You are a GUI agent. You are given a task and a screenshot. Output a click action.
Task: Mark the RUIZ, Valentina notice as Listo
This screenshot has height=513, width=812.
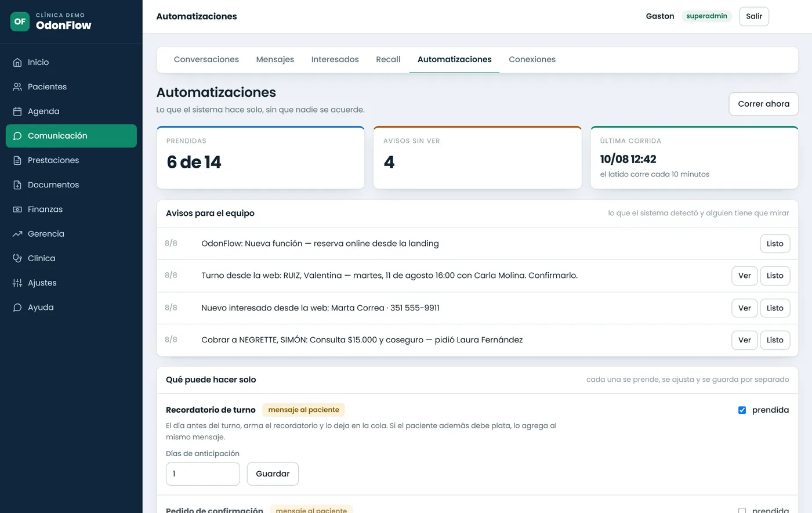[775, 276]
